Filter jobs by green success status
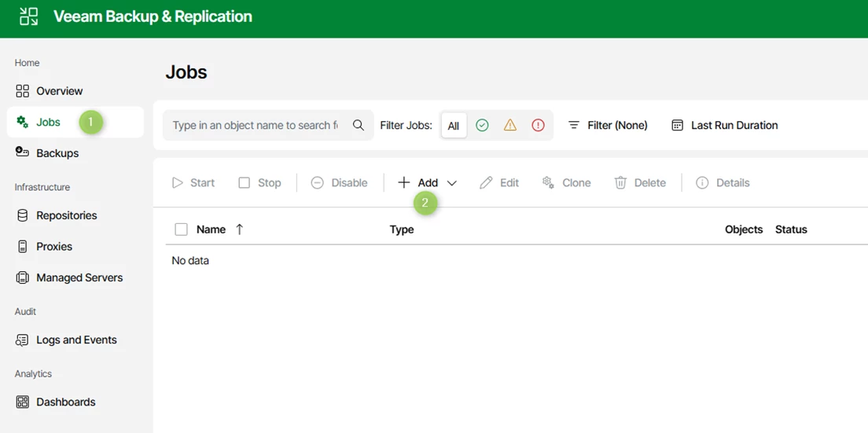The image size is (868, 433). [482, 126]
